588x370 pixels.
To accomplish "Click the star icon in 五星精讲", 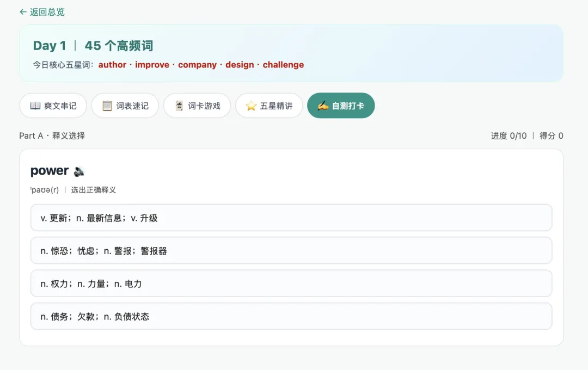I will pyautogui.click(x=251, y=106).
